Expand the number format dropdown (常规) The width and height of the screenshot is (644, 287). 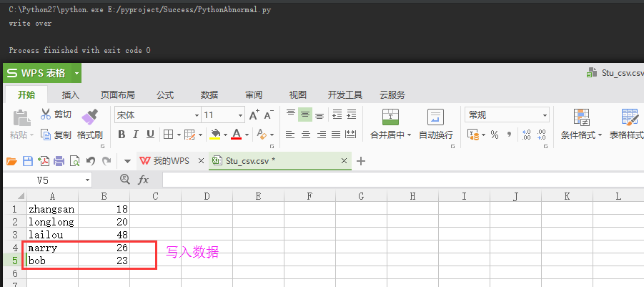click(x=544, y=115)
